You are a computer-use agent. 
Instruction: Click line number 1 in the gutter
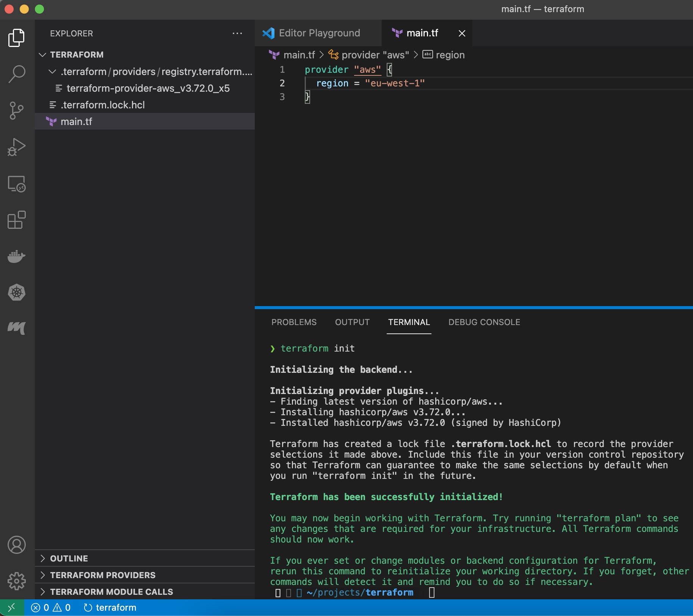[282, 70]
